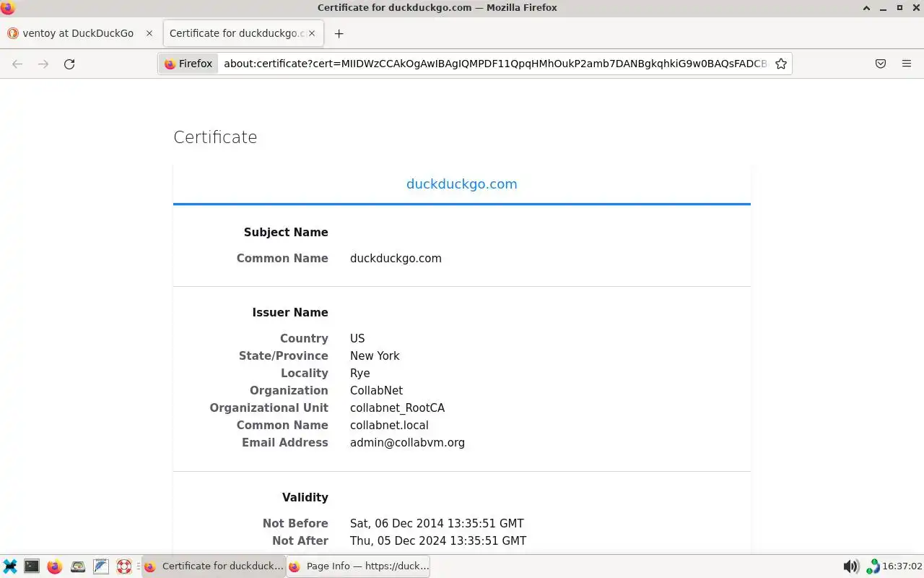Click the Organizational Unit label
Viewport: 924px width, 578px height.
(x=269, y=408)
